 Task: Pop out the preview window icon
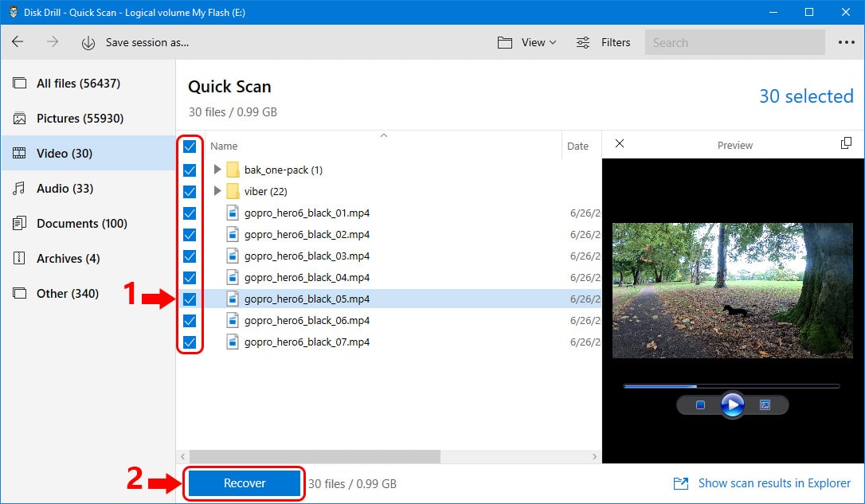tap(846, 143)
